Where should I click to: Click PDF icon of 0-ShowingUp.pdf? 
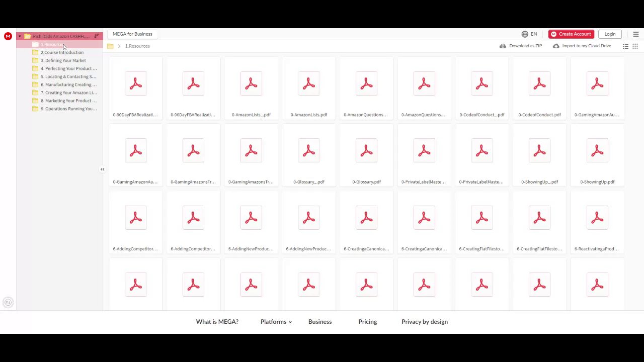pos(597,151)
